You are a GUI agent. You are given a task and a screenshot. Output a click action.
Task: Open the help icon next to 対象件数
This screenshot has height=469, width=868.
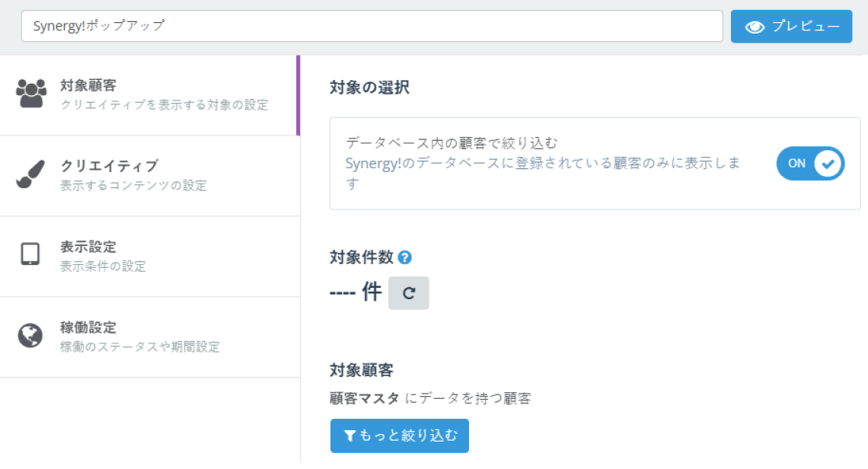coord(404,257)
